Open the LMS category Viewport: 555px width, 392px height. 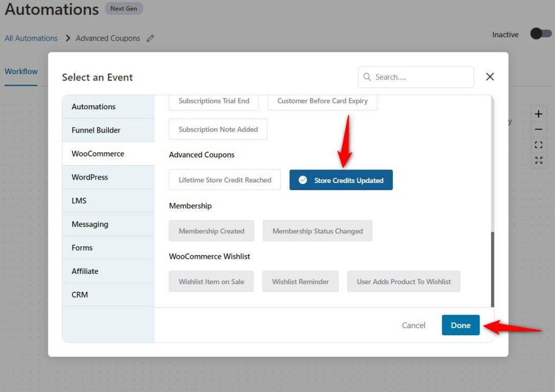point(108,201)
